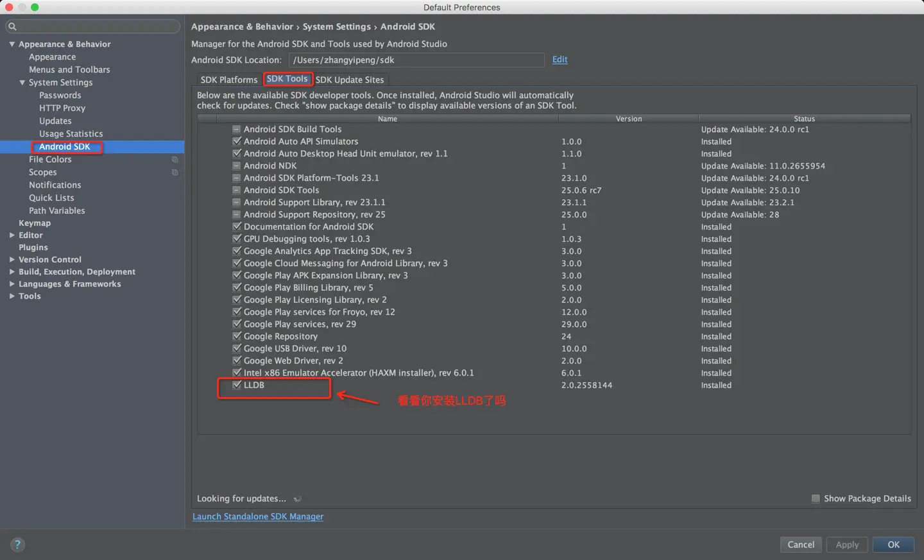The width and height of the screenshot is (924, 560).
Task: Select Google Play services, rev 29 row
Action: pos(554,324)
